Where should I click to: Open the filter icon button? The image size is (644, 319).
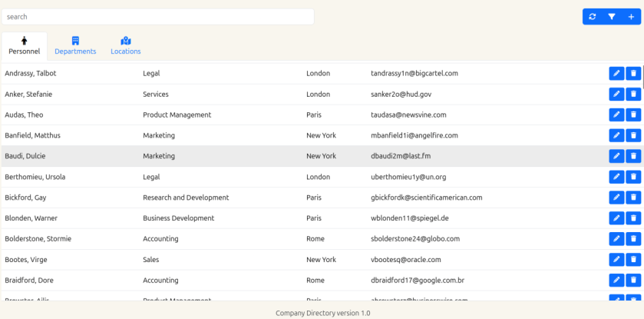pyautogui.click(x=612, y=16)
